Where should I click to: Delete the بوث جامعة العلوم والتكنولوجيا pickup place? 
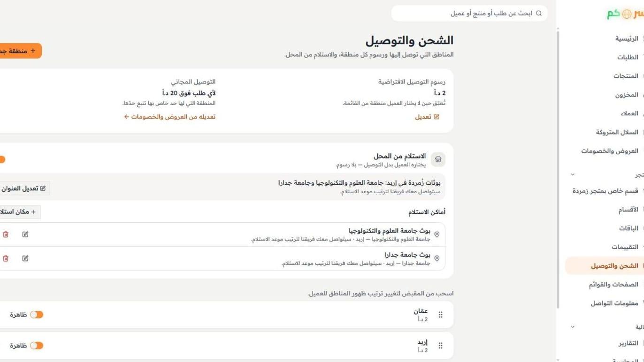pyautogui.click(x=6, y=234)
